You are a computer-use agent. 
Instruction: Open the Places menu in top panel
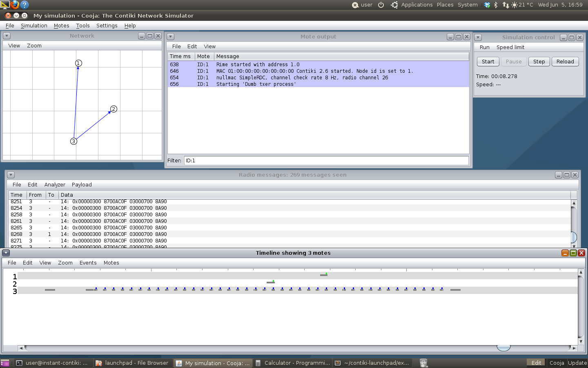445,5
